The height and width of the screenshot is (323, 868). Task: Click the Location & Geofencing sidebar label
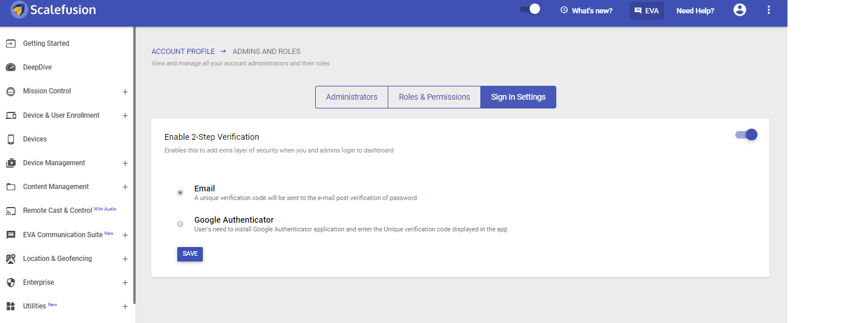[x=57, y=259]
